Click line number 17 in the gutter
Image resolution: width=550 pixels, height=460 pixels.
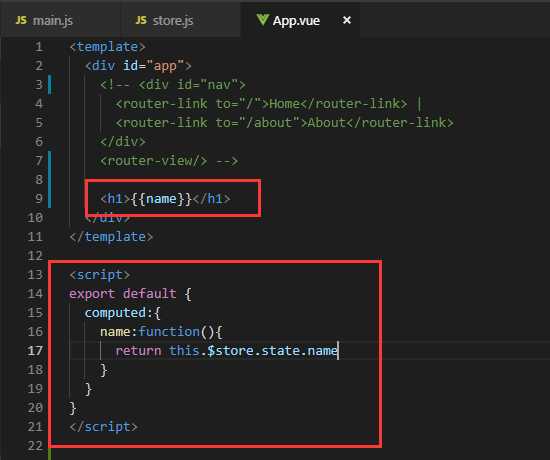pos(35,351)
